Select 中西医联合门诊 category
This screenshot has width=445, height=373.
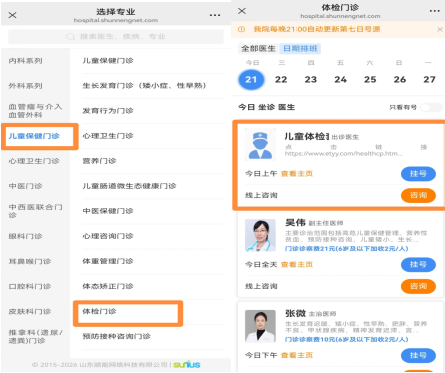(x=35, y=211)
